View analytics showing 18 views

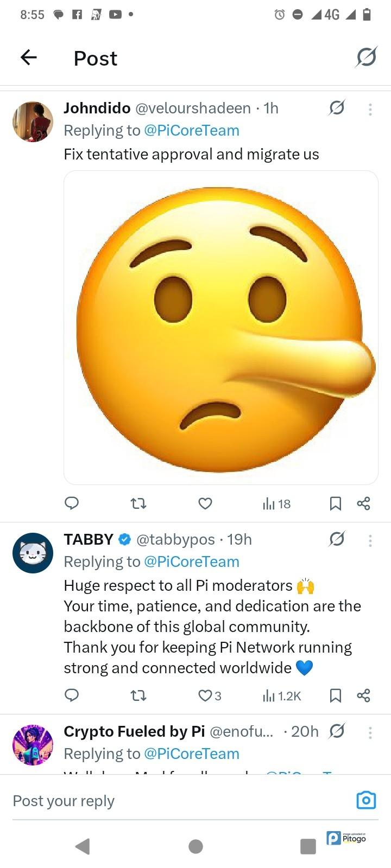[x=276, y=504]
